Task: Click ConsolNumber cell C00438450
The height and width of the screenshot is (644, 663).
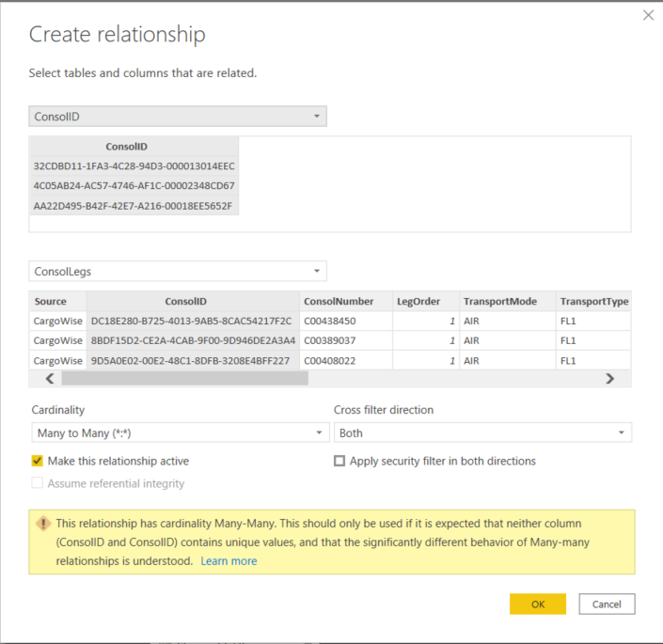Action: click(x=346, y=322)
